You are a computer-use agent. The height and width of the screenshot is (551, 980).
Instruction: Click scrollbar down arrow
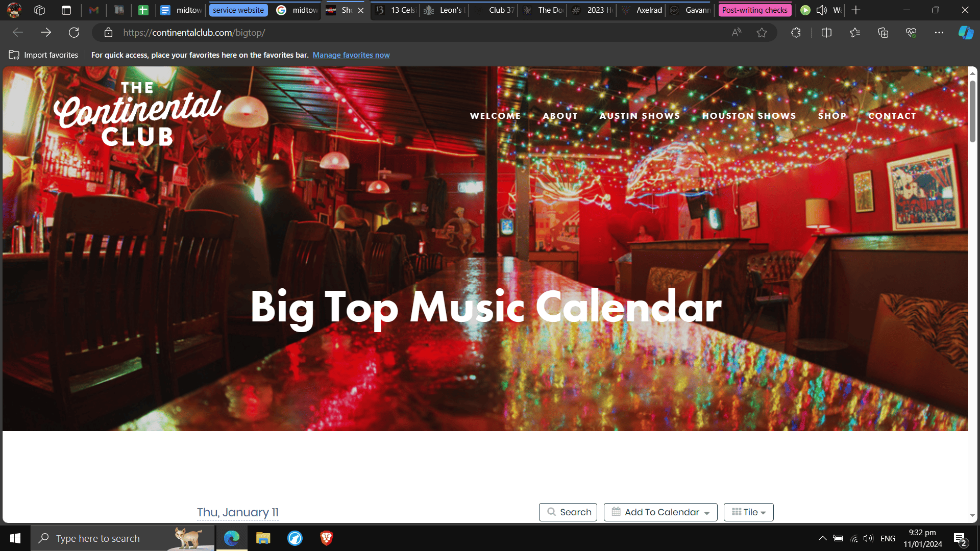pos(972,515)
